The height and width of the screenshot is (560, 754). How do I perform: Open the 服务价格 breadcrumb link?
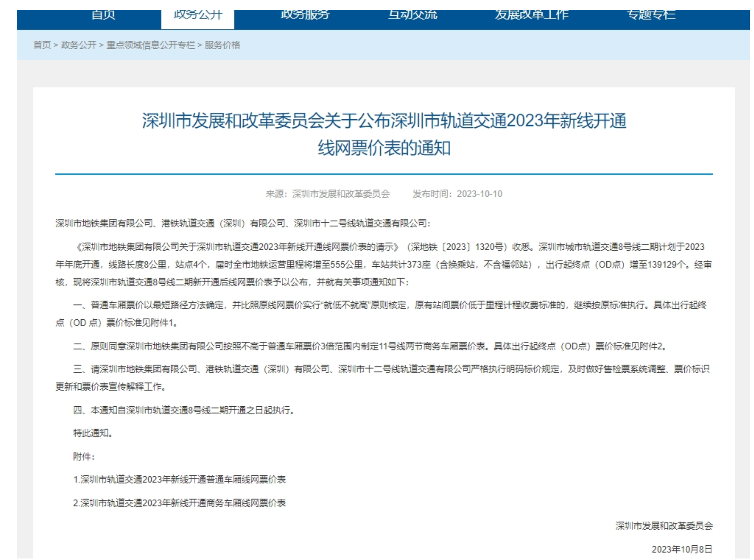pyautogui.click(x=222, y=45)
